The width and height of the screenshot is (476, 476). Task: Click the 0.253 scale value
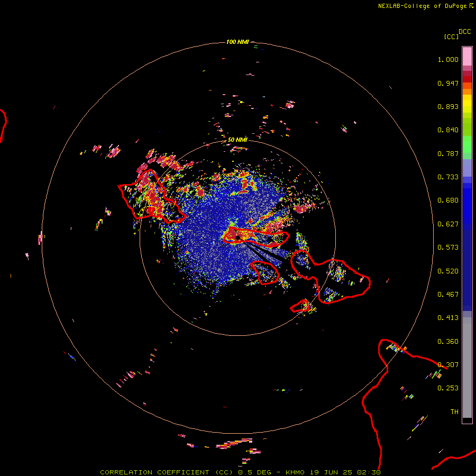[x=448, y=388]
